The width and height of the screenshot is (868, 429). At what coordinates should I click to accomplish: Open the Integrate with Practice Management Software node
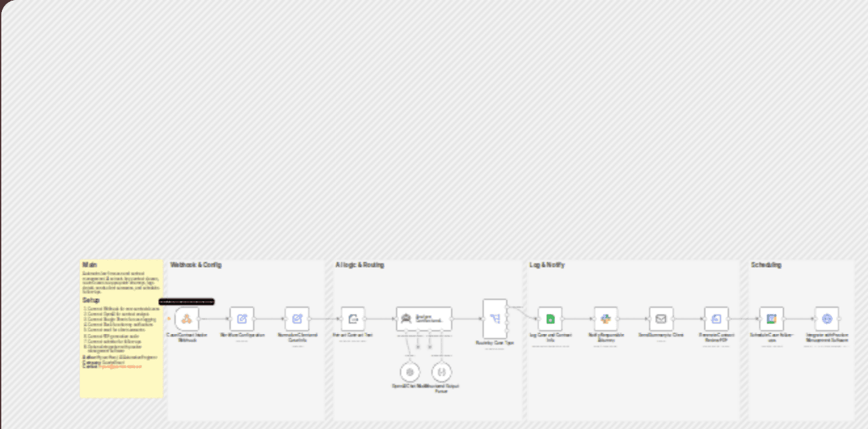coord(827,319)
